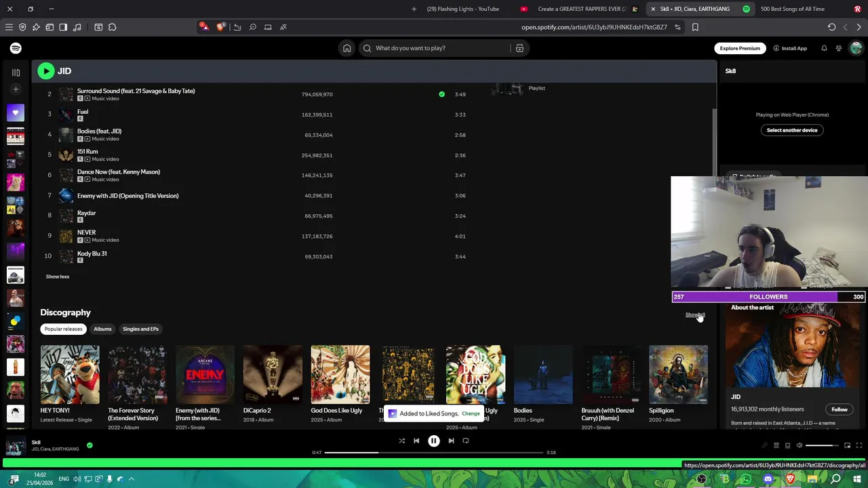Viewport: 868px width, 488px height.
Task: Toggle saved check beside the playing Sk8
Action: [x=90, y=445]
